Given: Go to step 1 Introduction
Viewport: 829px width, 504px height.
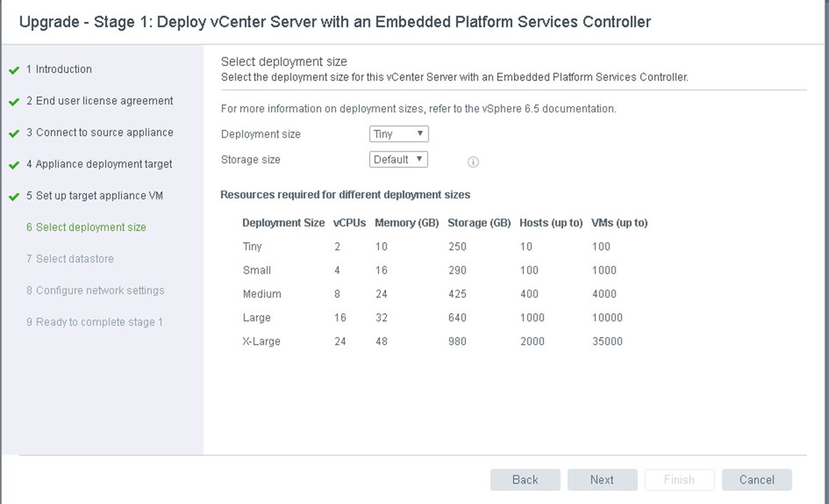Looking at the screenshot, I should [59, 69].
